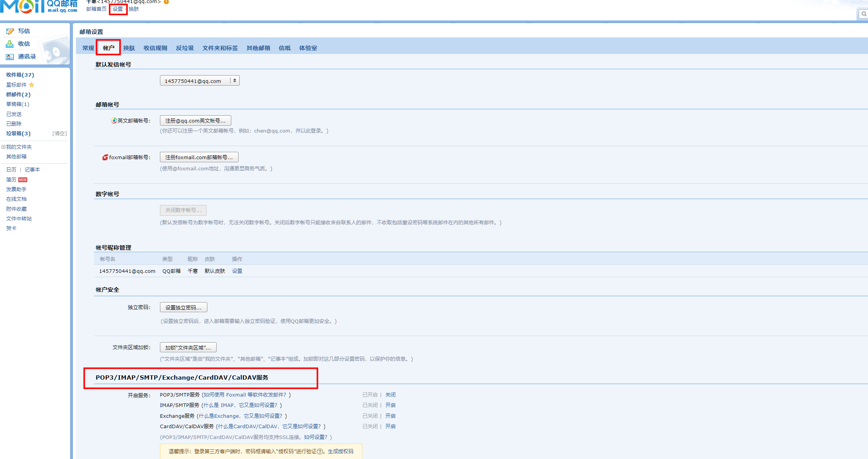This screenshot has width=868, height=459.
Task: Enable the CardDAV/CalDAV service
Action: (x=390, y=426)
